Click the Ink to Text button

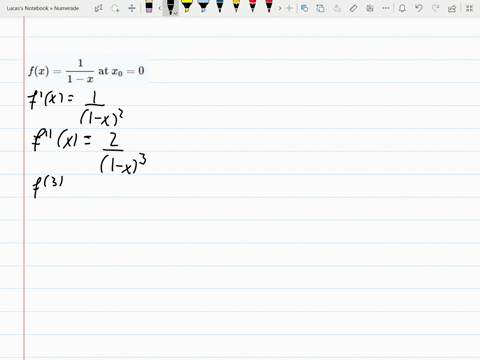[337, 8]
